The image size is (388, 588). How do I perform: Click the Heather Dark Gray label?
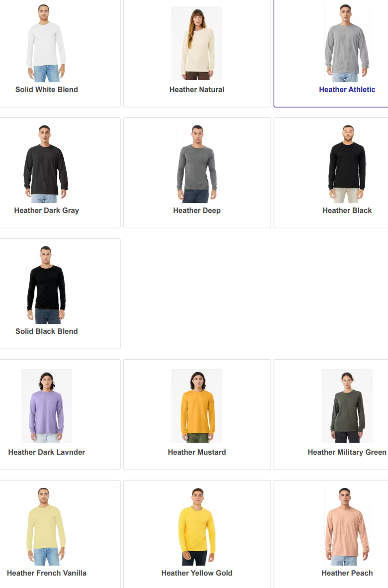pyautogui.click(x=46, y=210)
